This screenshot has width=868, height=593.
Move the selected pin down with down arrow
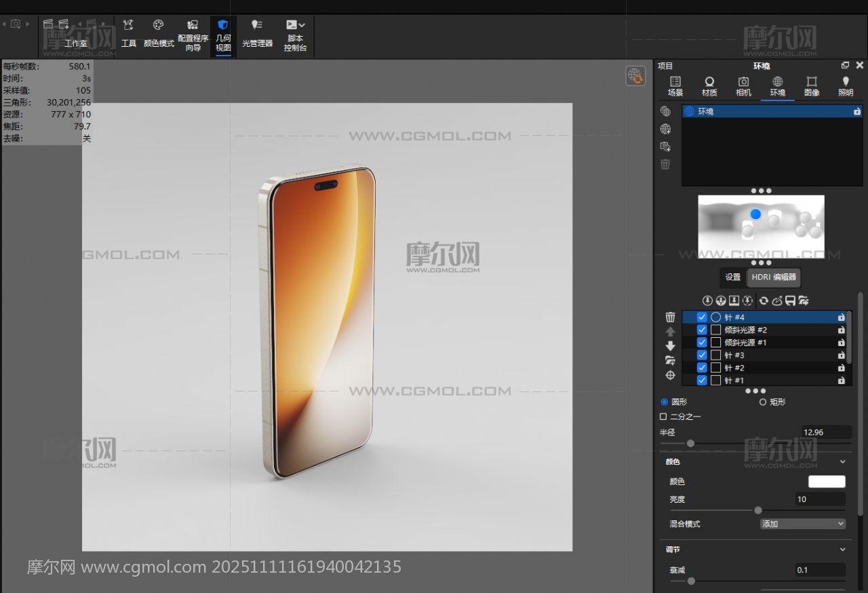[x=670, y=346]
